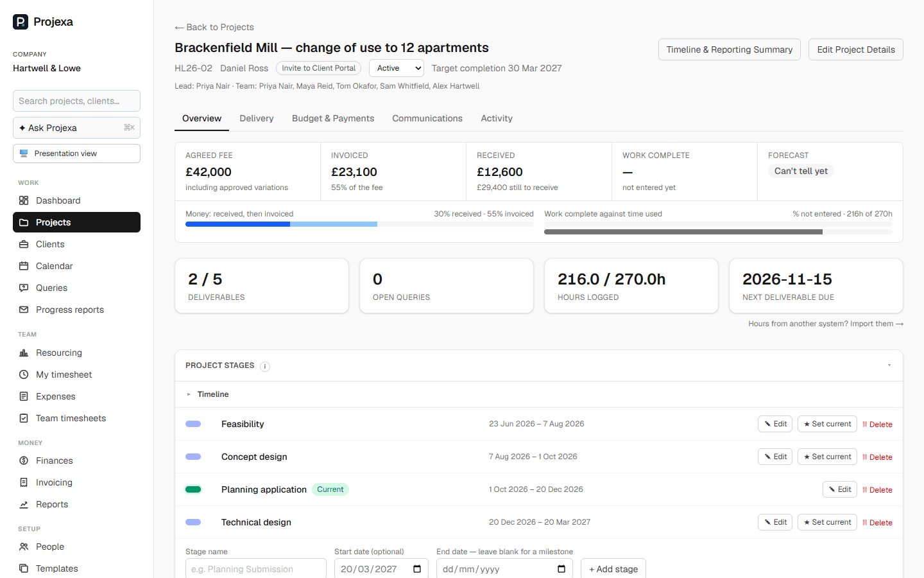The height and width of the screenshot is (578, 924).
Task: Click the money received progress bar
Action: click(359, 224)
